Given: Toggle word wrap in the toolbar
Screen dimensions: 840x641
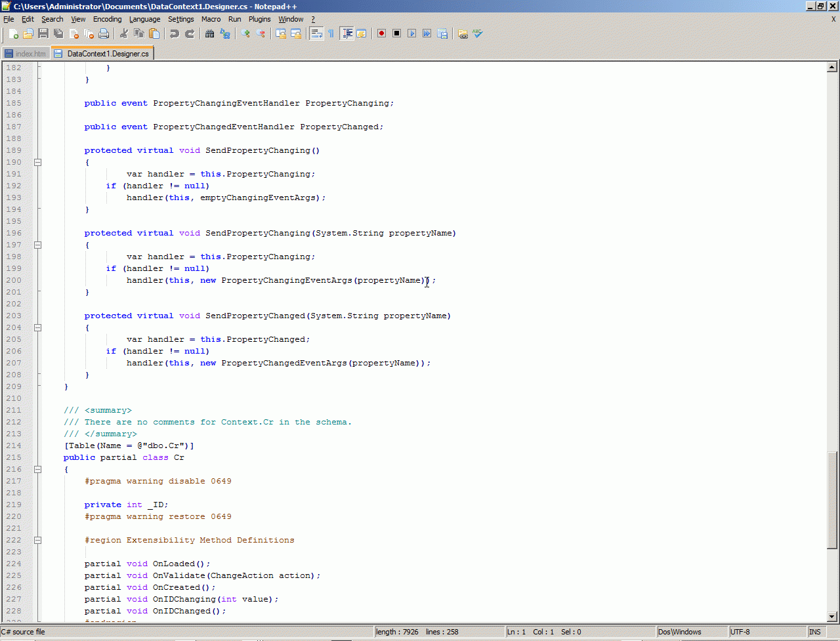Looking at the screenshot, I should [x=316, y=33].
